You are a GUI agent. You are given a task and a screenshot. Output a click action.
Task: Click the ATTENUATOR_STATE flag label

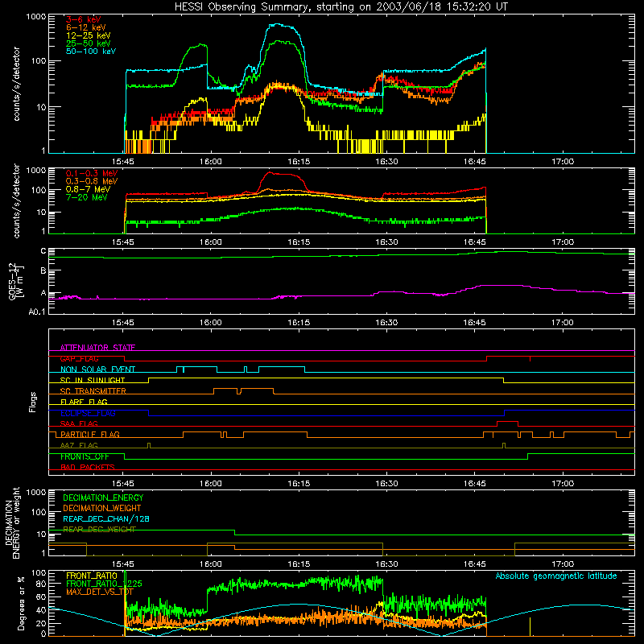97,348
